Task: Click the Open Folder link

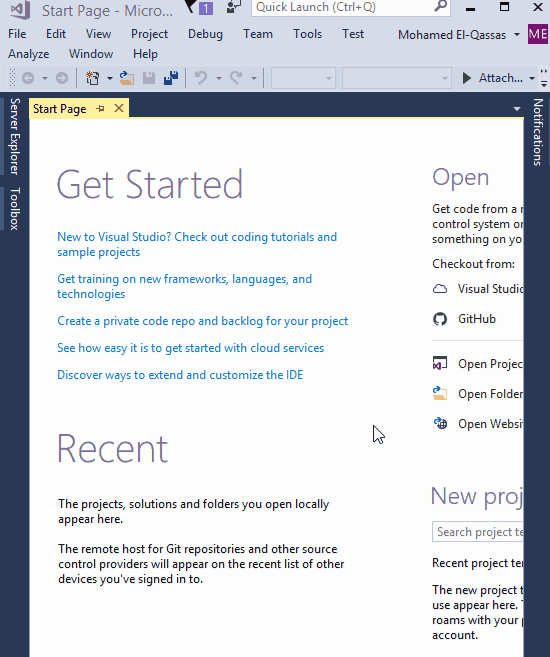Action: point(490,394)
